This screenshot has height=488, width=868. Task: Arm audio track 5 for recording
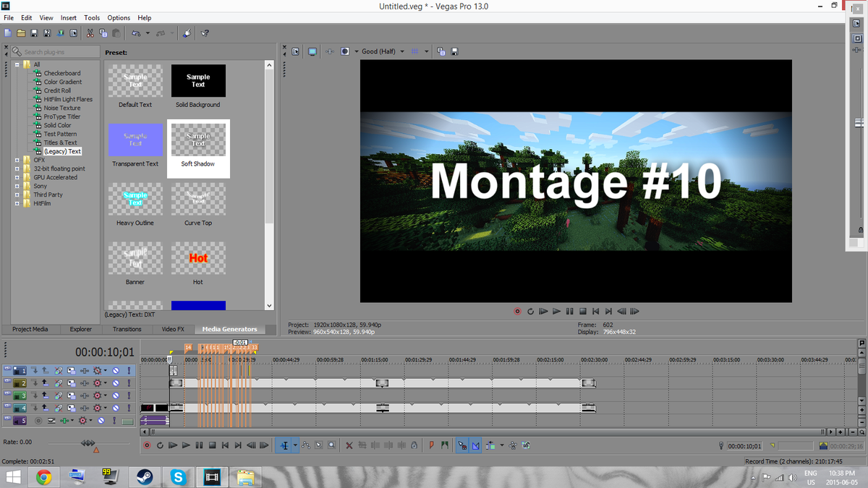click(x=38, y=421)
